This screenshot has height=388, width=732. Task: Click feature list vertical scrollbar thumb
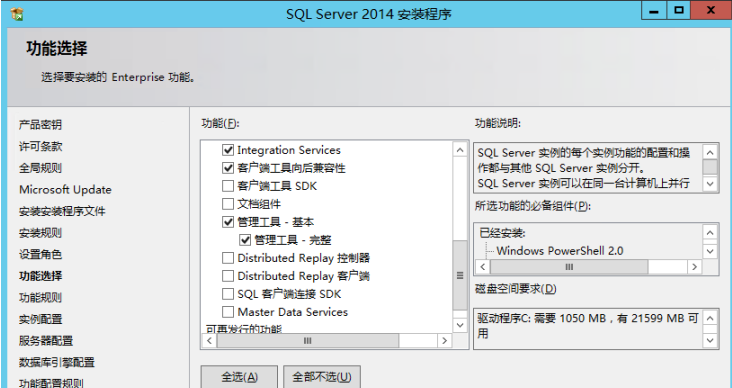tap(460, 275)
